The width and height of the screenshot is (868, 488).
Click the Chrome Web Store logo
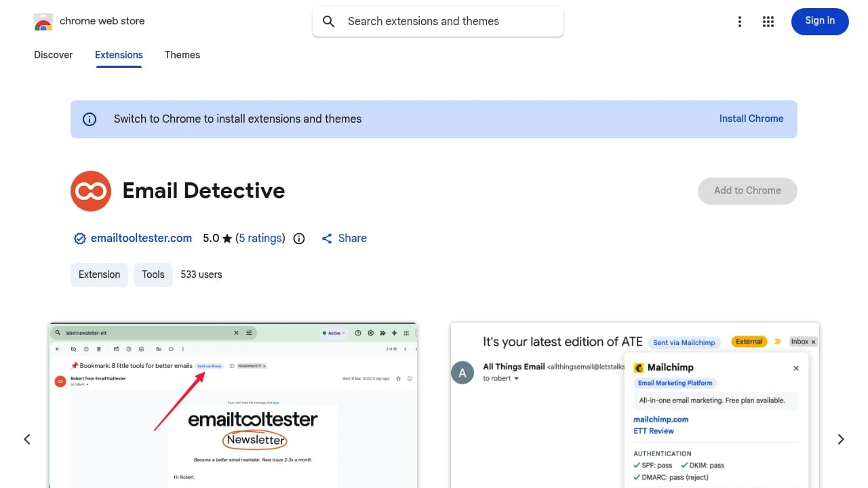click(x=43, y=22)
